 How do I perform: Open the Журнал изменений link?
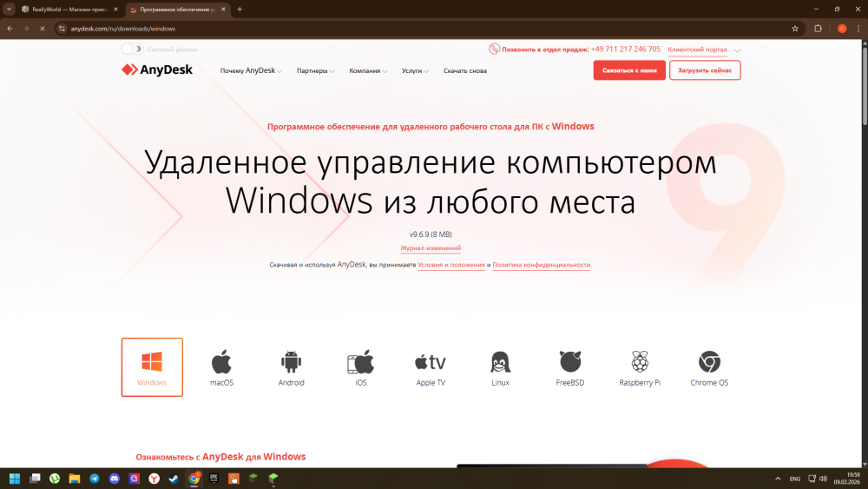point(431,248)
